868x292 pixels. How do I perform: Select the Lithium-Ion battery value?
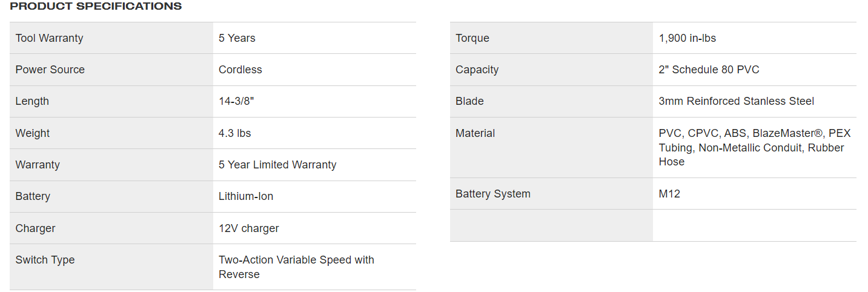pyautogui.click(x=245, y=196)
